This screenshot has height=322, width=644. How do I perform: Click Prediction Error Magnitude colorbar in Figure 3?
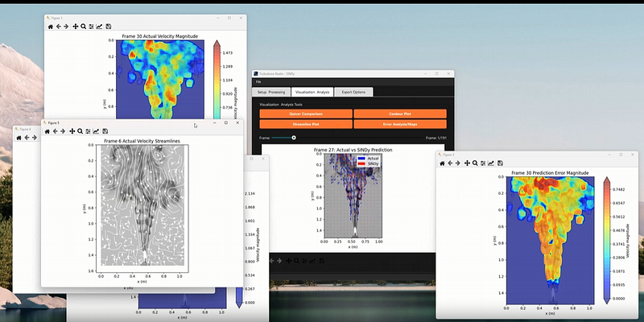click(x=607, y=241)
